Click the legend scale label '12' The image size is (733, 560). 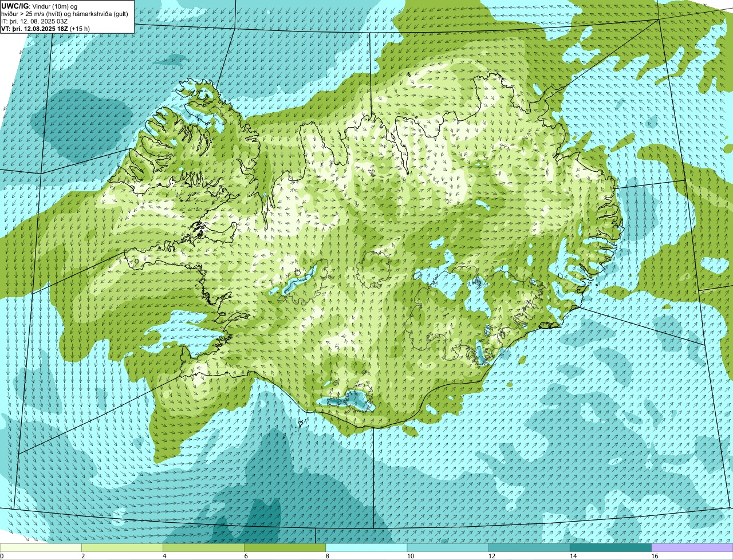tap(492, 556)
